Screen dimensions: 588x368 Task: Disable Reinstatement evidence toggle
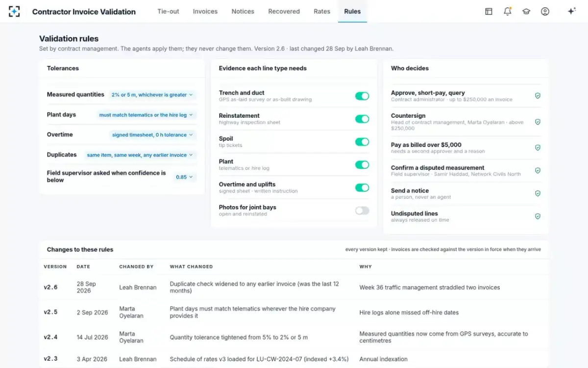pos(362,119)
